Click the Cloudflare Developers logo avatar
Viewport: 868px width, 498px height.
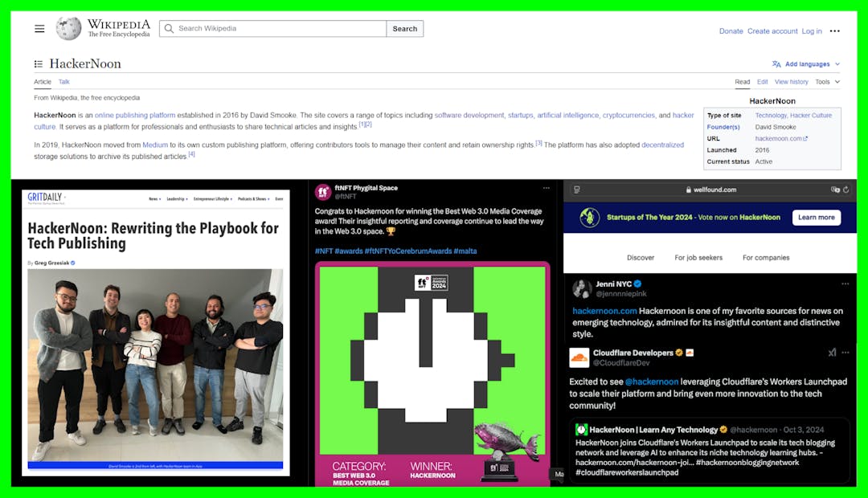pyautogui.click(x=579, y=357)
